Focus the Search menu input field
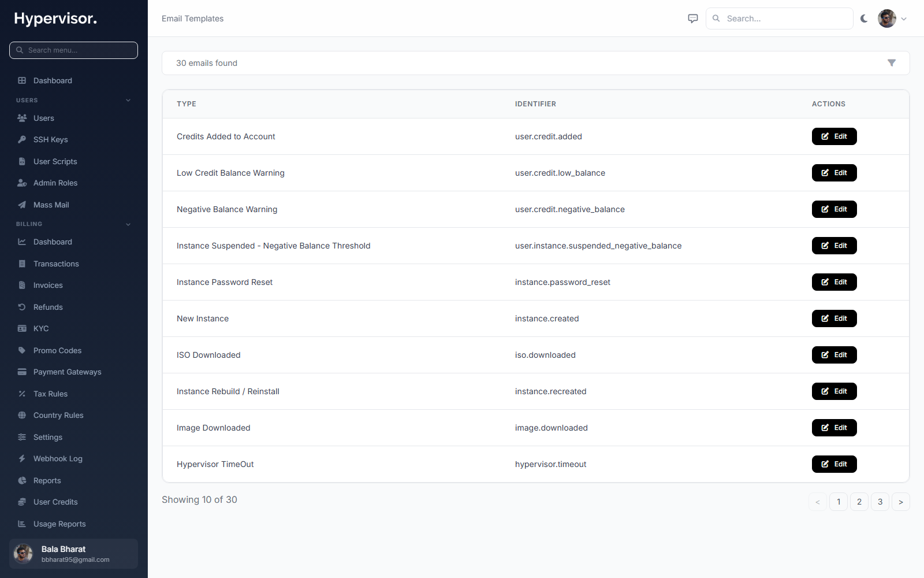 point(74,50)
